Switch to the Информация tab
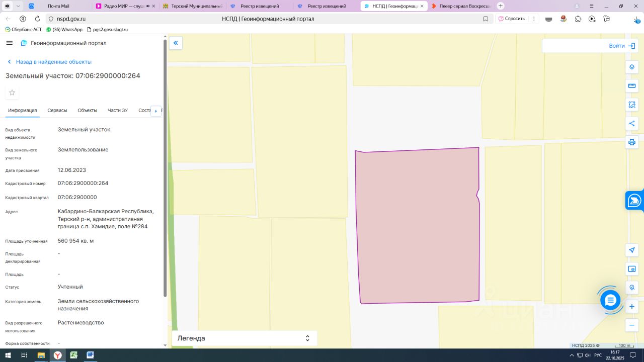 [x=23, y=111]
